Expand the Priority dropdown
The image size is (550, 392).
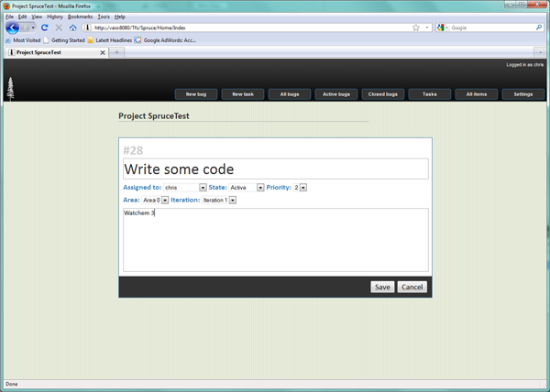click(x=303, y=188)
